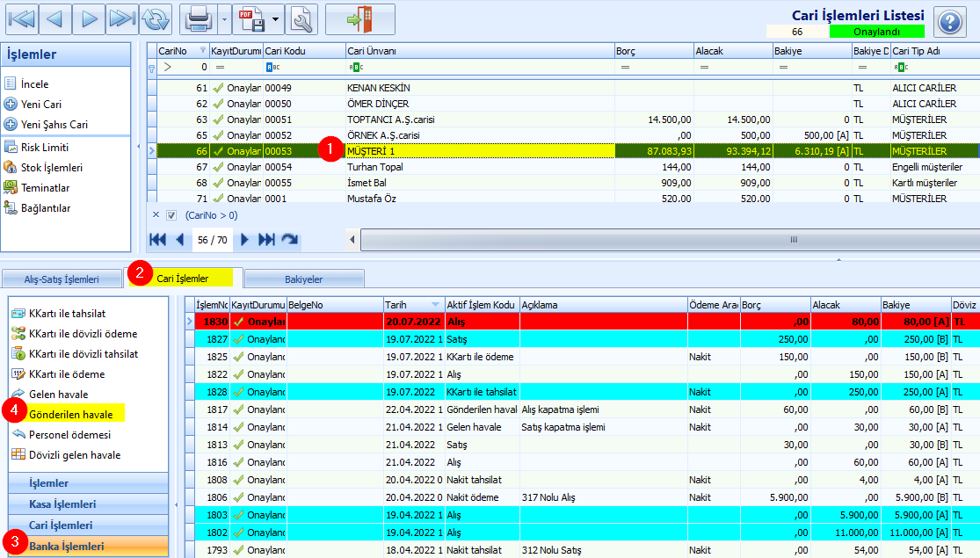Navigator: jump to last row
The width and height of the screenshot is (980, 558).
[267, 239]
